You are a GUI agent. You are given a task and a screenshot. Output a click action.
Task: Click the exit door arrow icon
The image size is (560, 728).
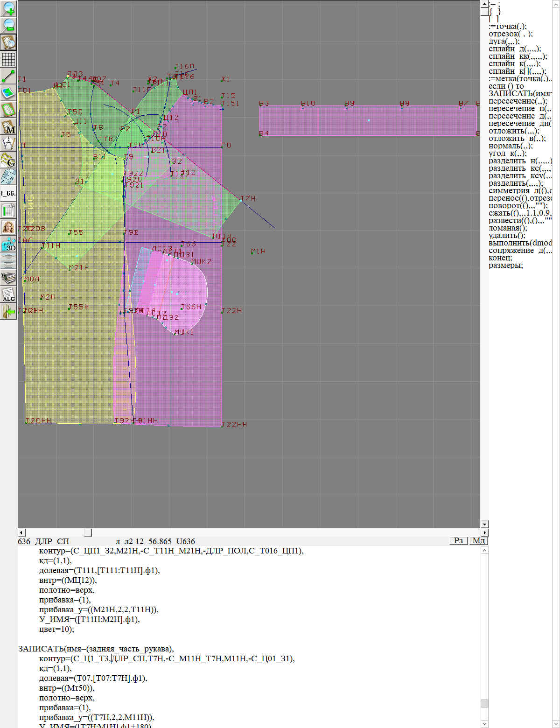click(x=9, y=311)
